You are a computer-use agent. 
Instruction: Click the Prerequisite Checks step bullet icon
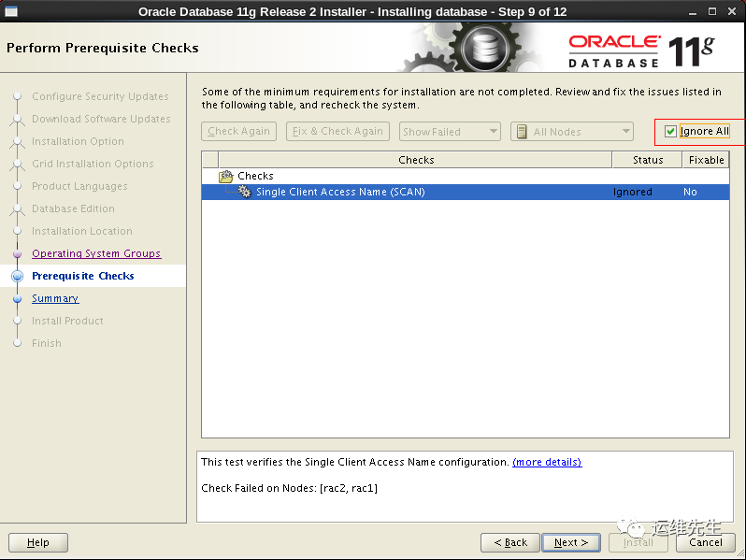coord(17,276)
